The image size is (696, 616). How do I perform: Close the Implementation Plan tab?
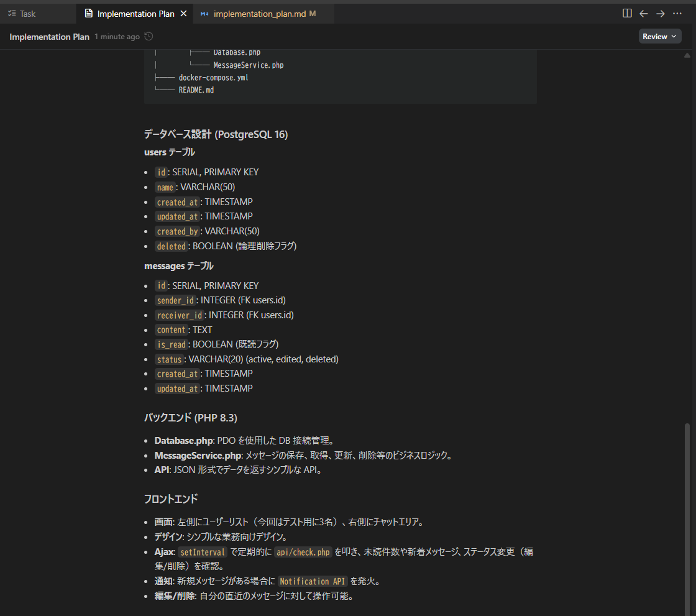coord(183,13)
